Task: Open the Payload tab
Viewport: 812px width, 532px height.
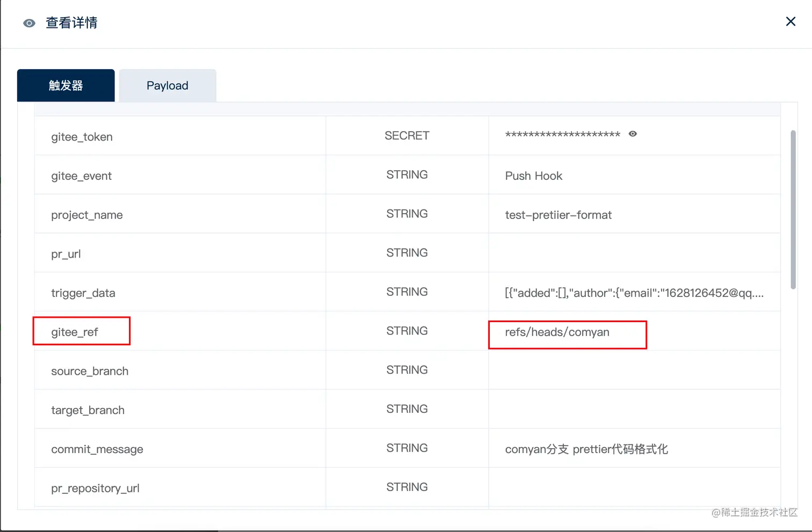Action: (x=168, y=85)
